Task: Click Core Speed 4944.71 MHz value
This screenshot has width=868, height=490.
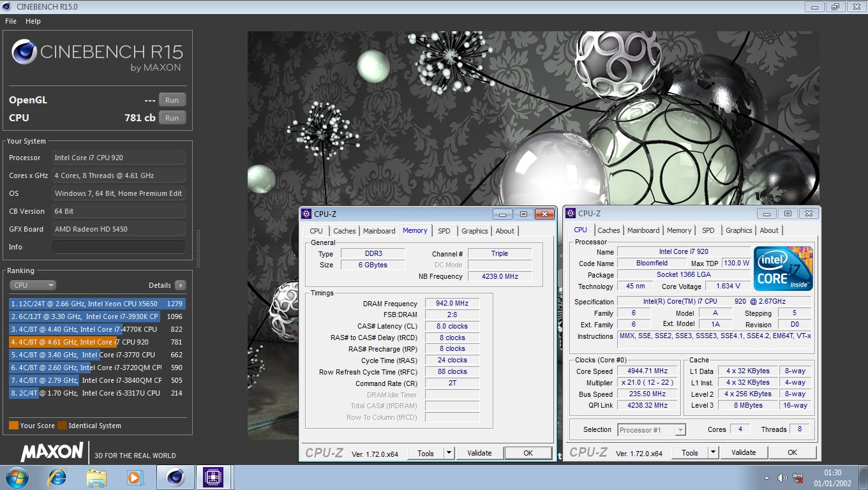Action: click(648, 371)
